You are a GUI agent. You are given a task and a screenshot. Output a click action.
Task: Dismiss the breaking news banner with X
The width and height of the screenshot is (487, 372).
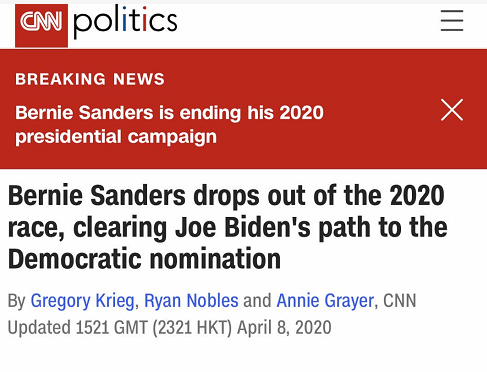pyautogui.click(x=452, y=110)
